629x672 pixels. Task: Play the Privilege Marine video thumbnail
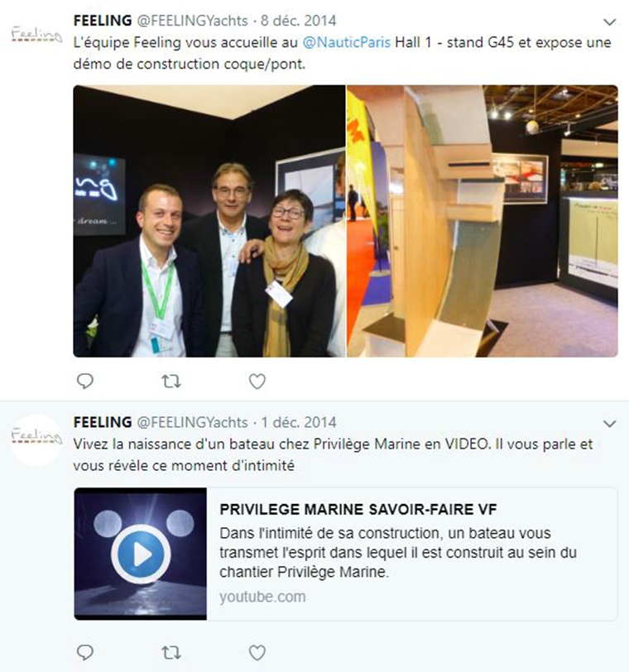pyautogui.click(x=141, y=554)
